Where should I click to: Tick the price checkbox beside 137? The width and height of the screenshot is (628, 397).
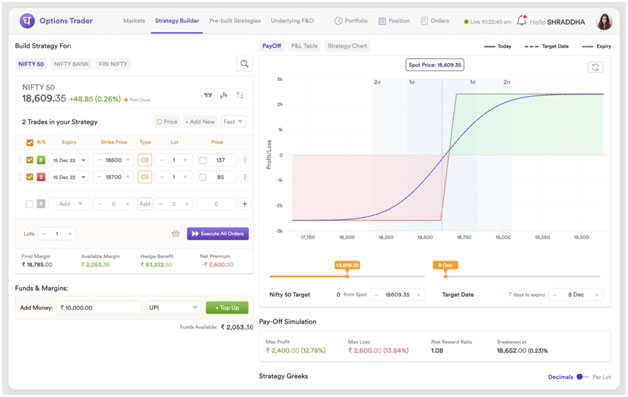203,160
